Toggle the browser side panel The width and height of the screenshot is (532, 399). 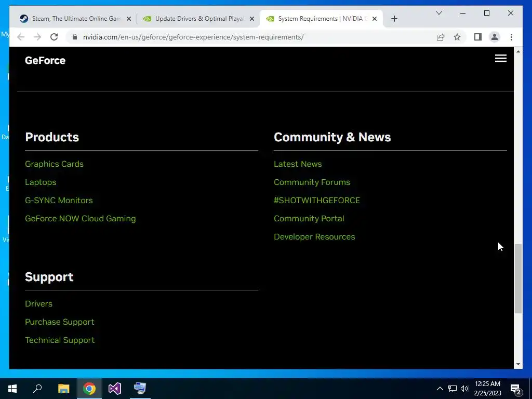point(478,37)
